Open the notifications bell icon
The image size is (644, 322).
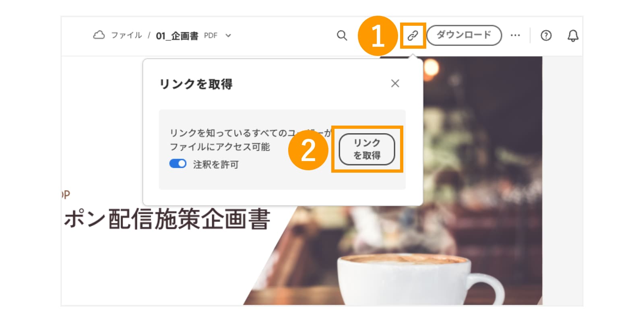[x=573, y=36]
